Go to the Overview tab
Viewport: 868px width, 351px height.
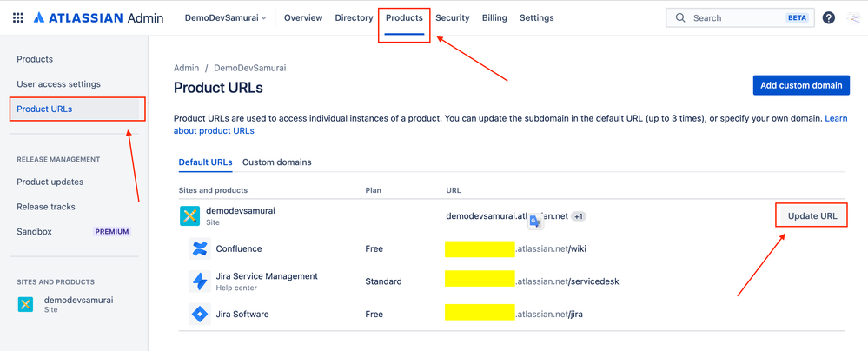point(303,17)
